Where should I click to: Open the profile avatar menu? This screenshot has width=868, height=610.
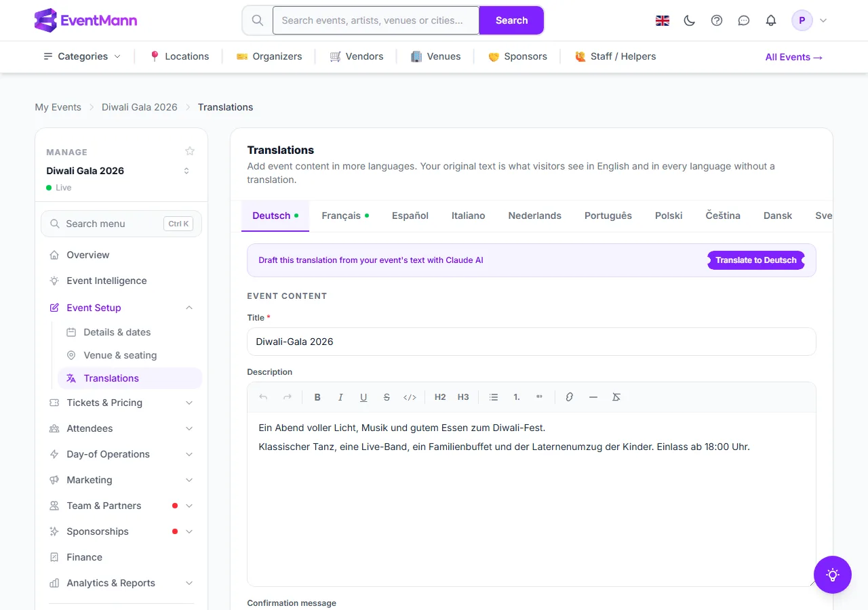pos(810,20)
